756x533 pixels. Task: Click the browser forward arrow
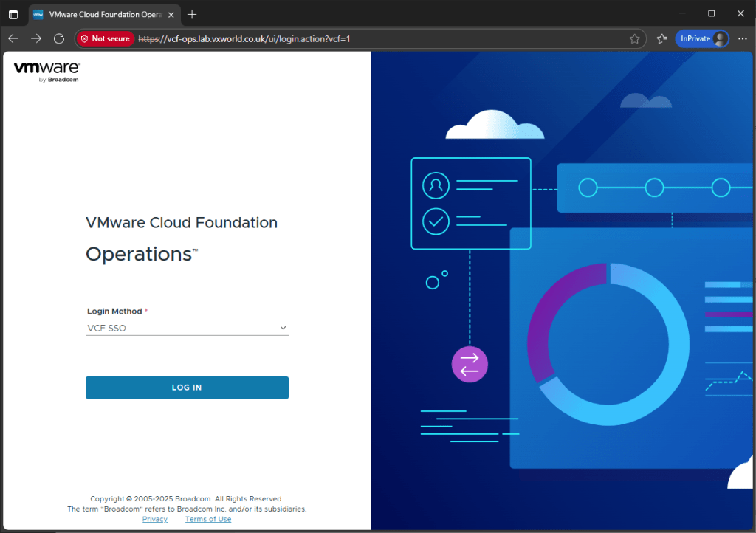[36, 38]
